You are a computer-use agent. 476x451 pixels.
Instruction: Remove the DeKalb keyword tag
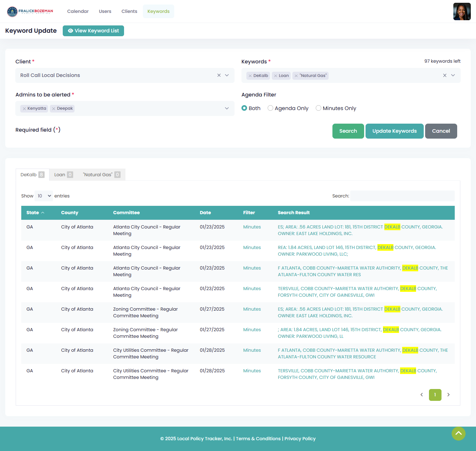(250, 76)
